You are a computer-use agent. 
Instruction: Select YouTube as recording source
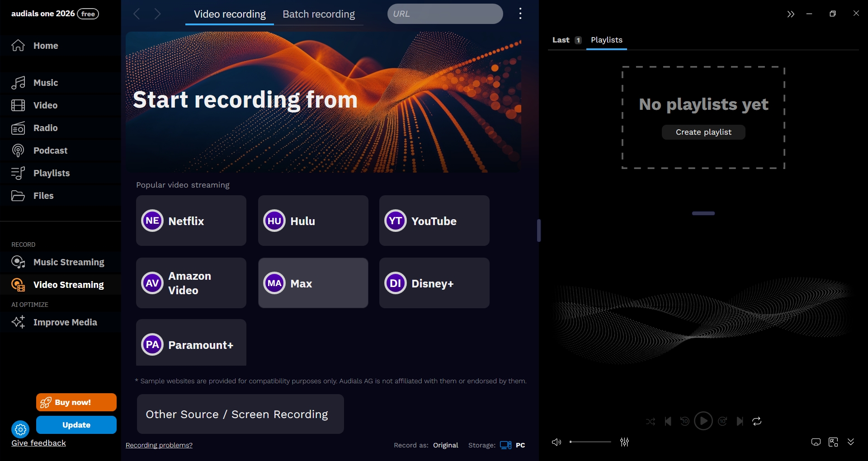pyautogui.click(x=434, y=221)
